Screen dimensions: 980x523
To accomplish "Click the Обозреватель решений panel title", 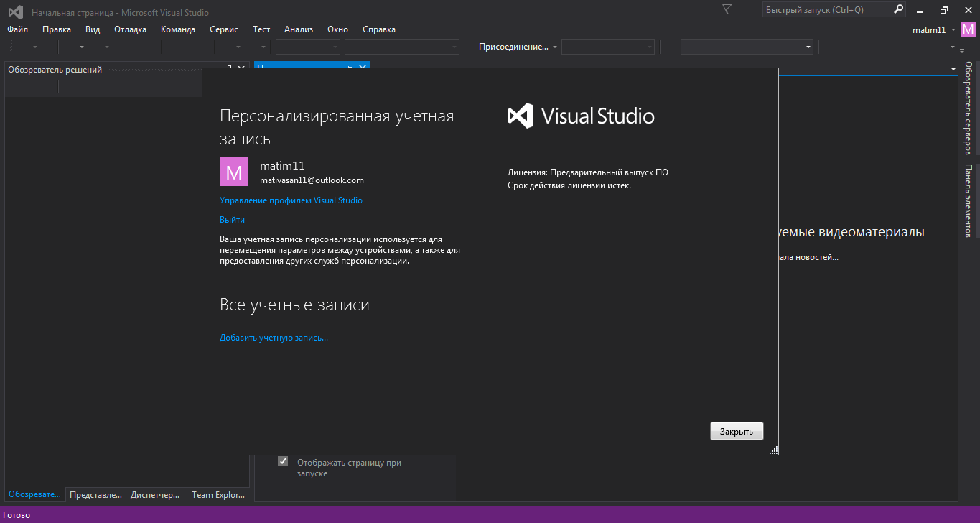I will coord(55,70).
